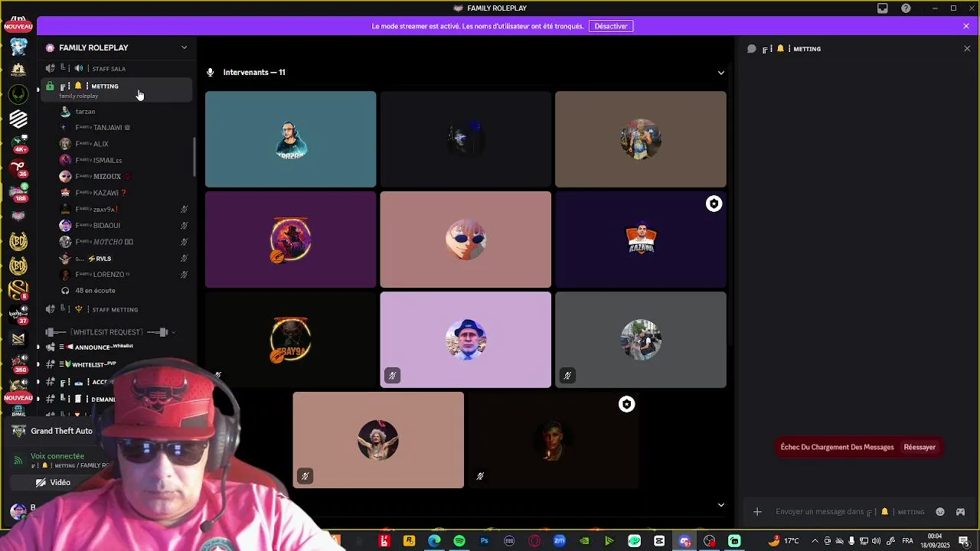Image resolution: width=980 pixels, height=551 pixels.
Task: Open the green alien-head server icon
Action: click(x=18, y=93)
